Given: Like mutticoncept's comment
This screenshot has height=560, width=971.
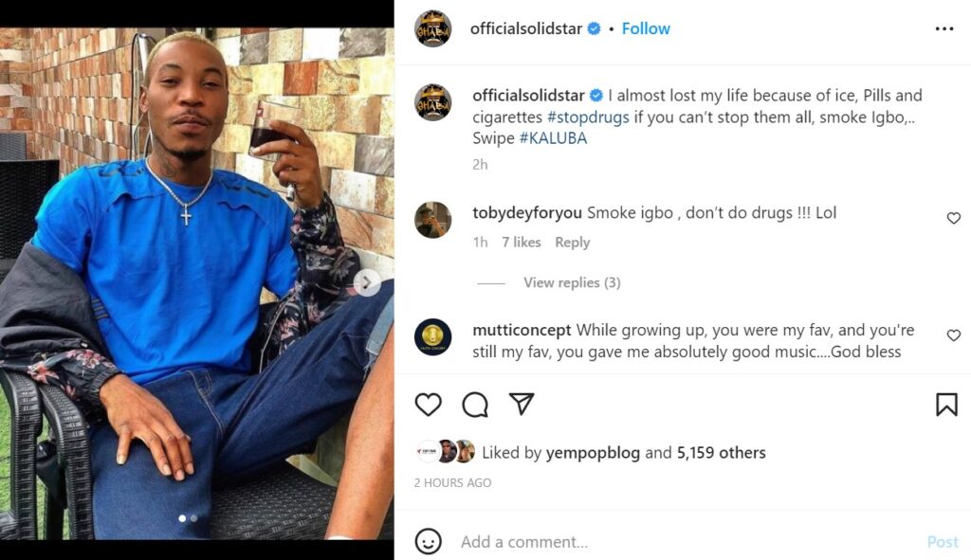Looking at the screenshot, I should 953,335.
